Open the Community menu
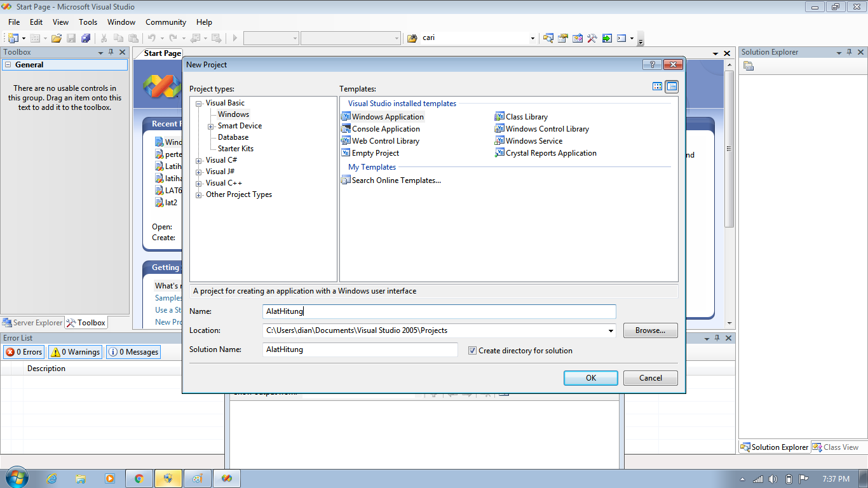The width and height of the screenshot is (868, 488). 166,22
